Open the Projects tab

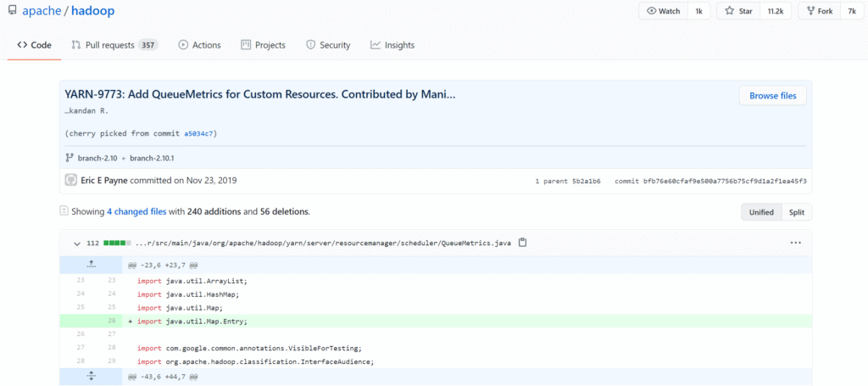[x=263, y=46]
